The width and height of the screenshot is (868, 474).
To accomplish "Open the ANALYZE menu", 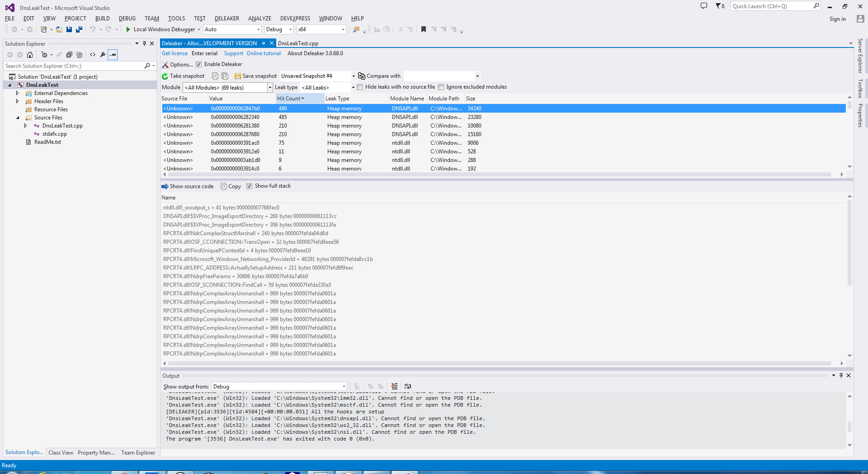I will point(259,19).
